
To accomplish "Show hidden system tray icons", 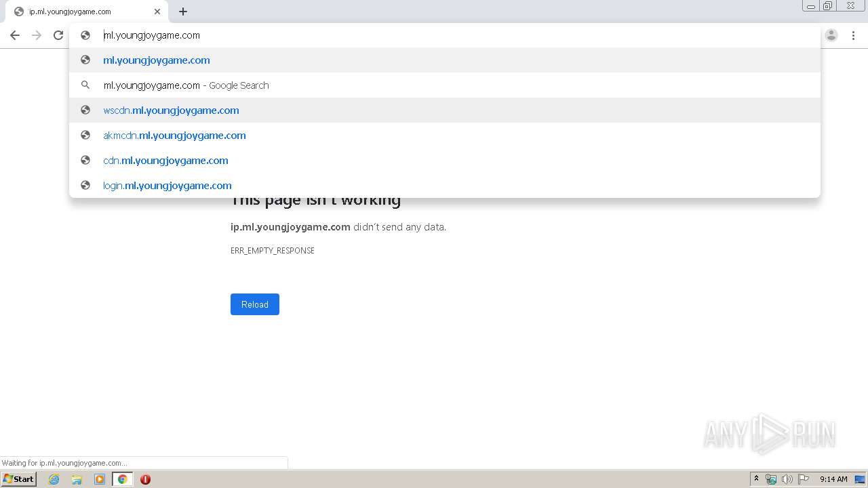I will 756,479.
